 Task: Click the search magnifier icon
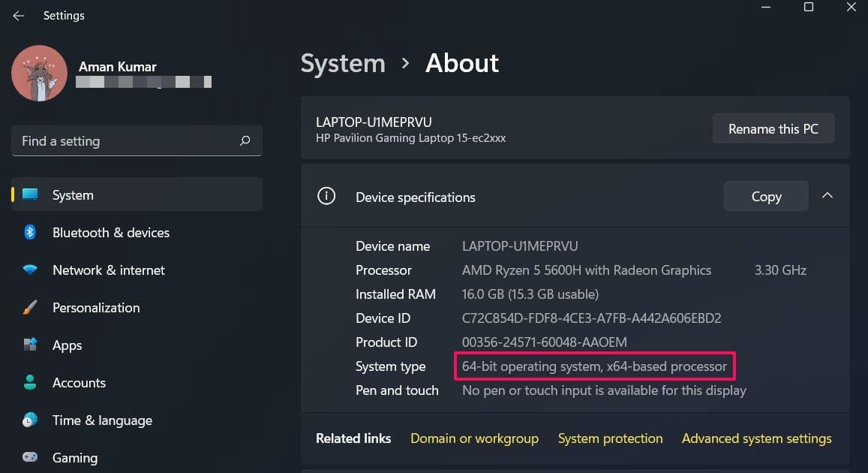[x=245, y=140]
